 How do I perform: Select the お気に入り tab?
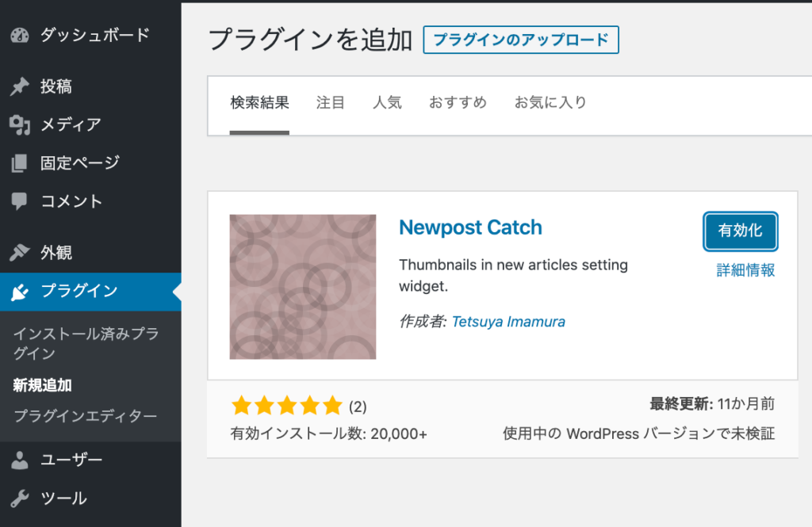pos(550,102)
